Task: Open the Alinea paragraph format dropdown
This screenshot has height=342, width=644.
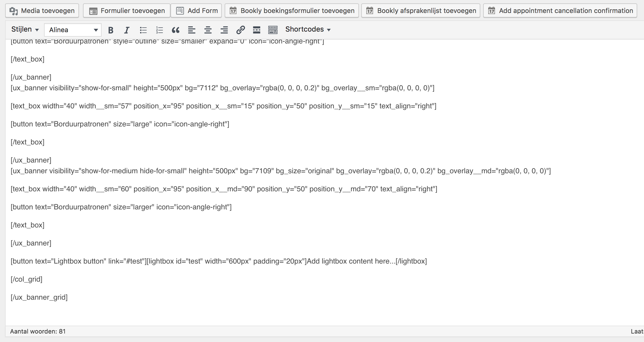Action: (x=73, y=30)
